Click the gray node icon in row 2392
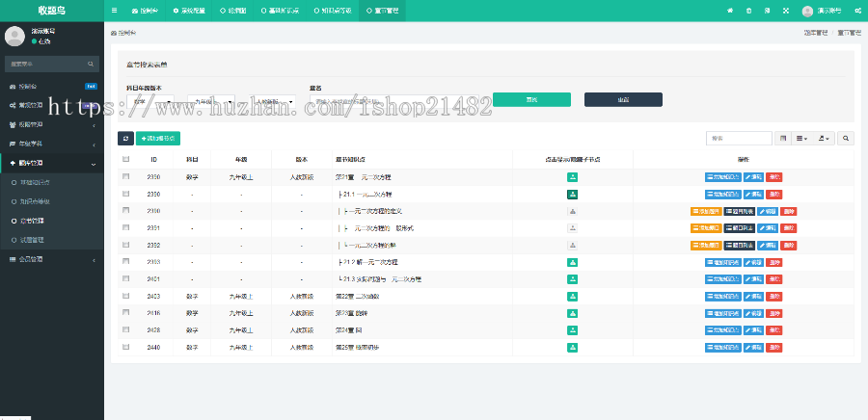This screenshot has width=868, height=420. (x=572, y=246)
